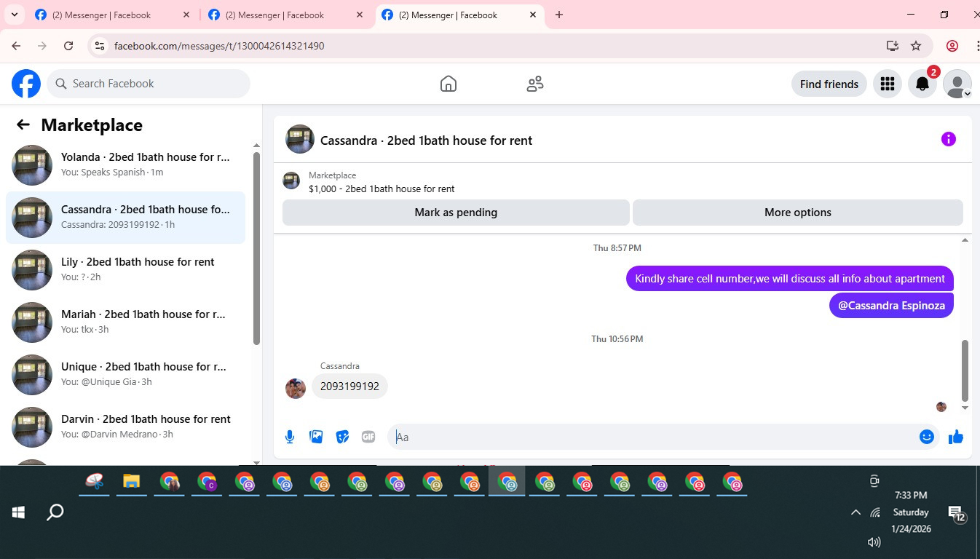Image resolution: width=980 pixels, height=559 pixels.
Task: Click the Thu 10:56 PM timestamp
Action: click(x=617, y=339)
